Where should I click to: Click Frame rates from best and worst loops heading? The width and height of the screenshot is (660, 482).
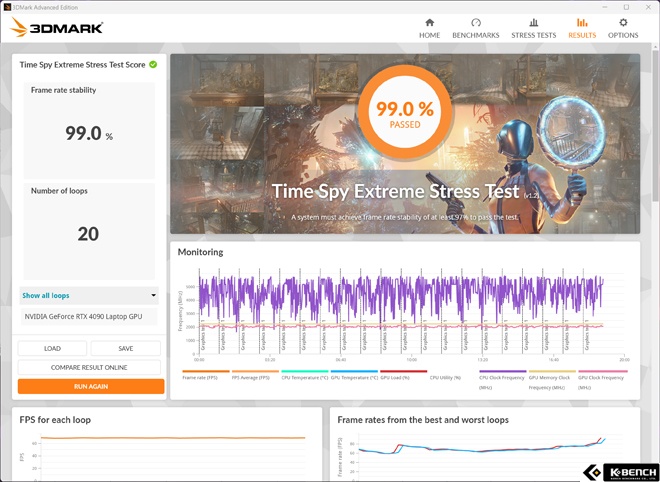pos(423,420)
